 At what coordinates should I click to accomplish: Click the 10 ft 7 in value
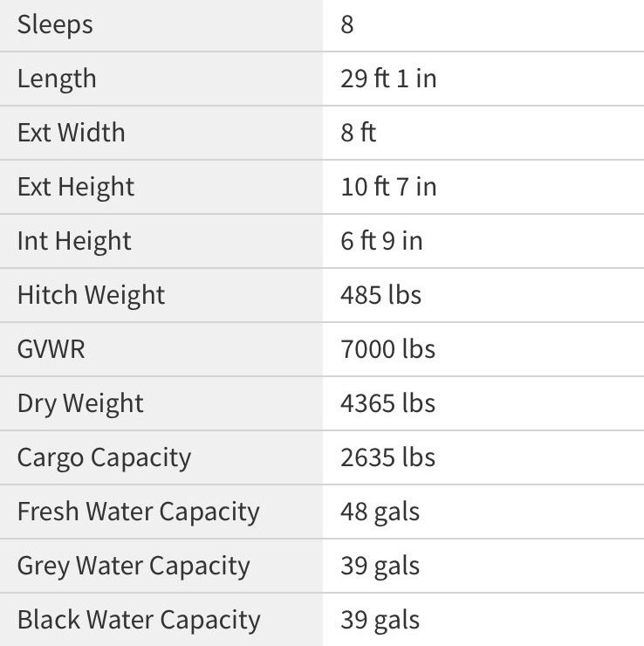point(388,187)
